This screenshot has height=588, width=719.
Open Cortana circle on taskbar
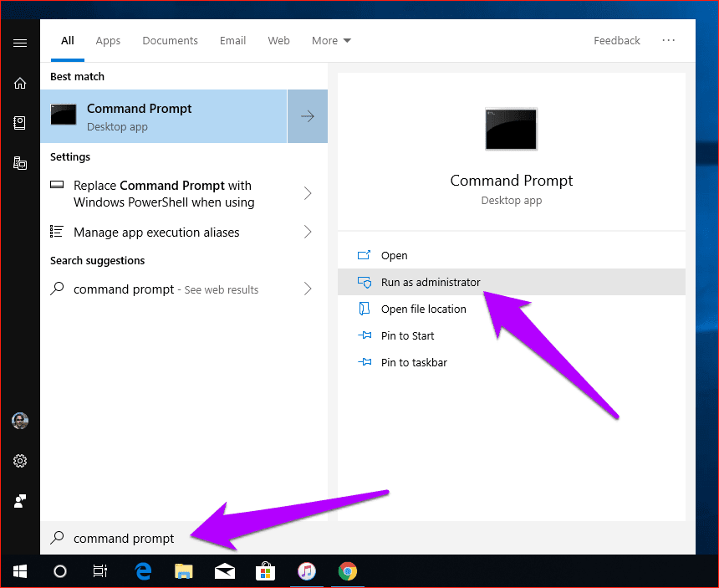click(60, 571)
